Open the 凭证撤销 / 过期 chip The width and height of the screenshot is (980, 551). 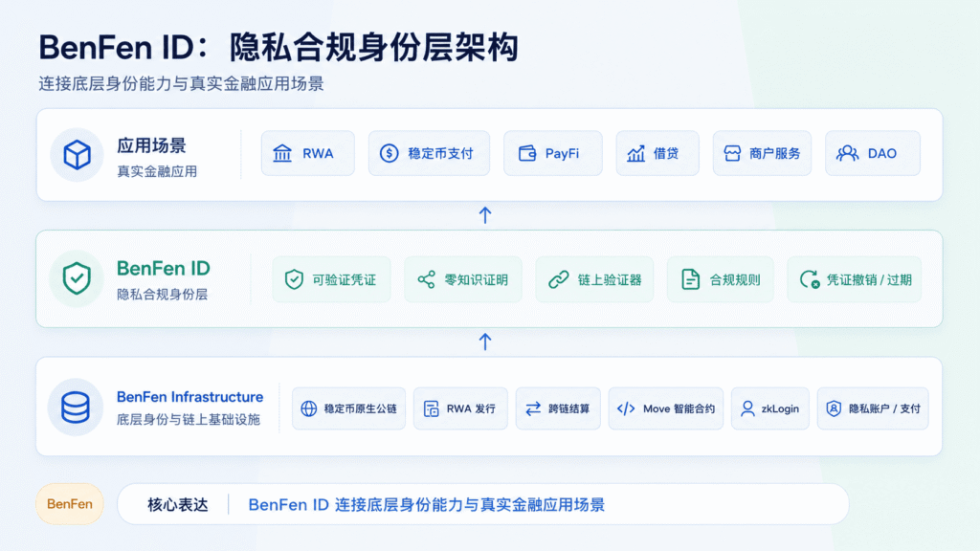coord(855,279)
